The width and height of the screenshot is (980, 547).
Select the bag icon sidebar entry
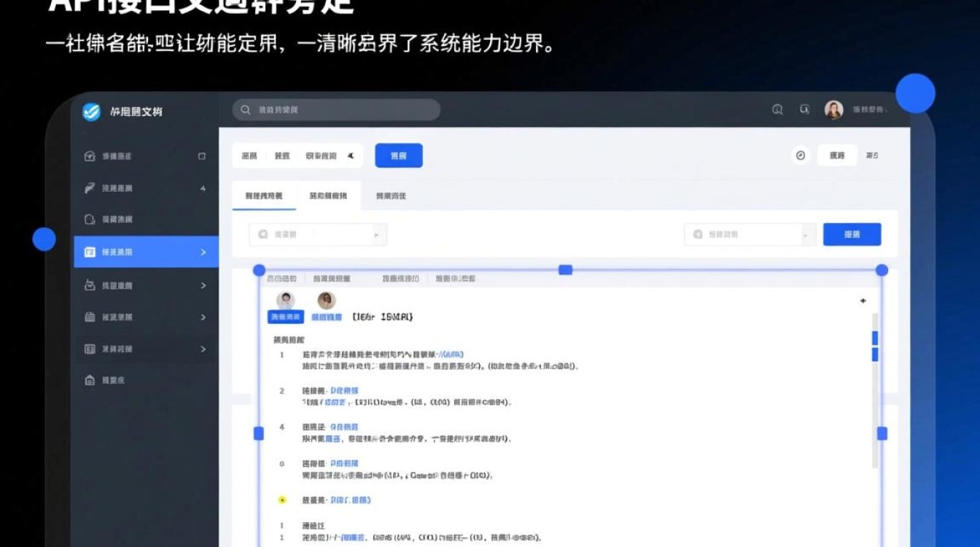pyautogui.click(x=89, y=285)
